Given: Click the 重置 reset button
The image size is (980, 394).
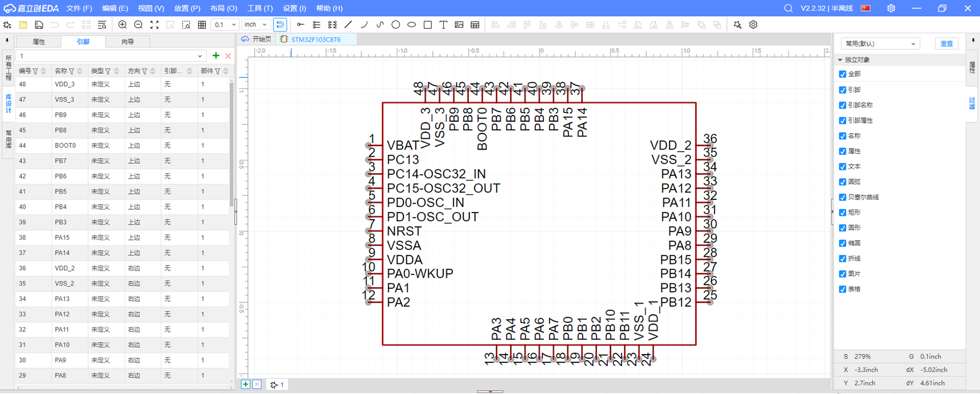Looking at the screenshot, I should pos(947,44).
